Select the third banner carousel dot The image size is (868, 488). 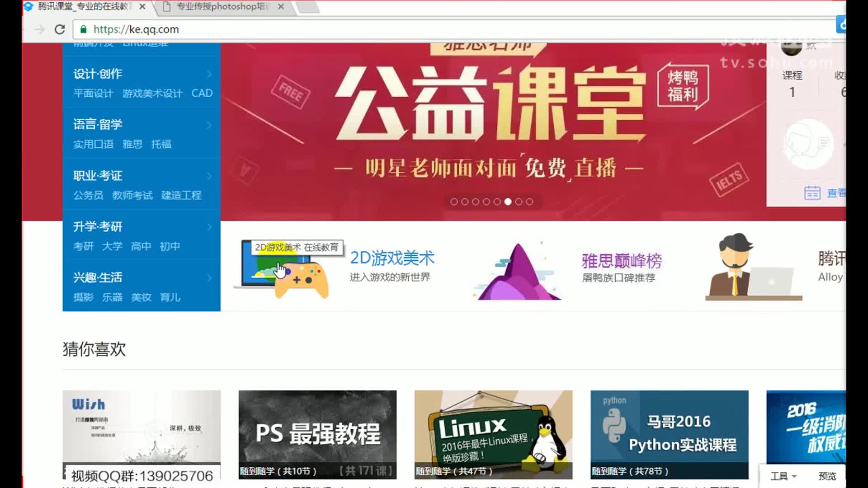476,202
